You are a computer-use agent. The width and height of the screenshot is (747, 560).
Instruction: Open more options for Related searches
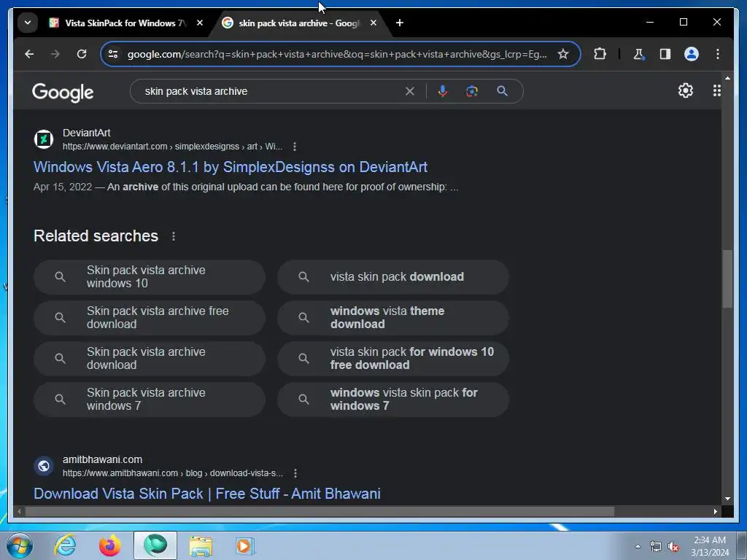(x=174, y=236)
